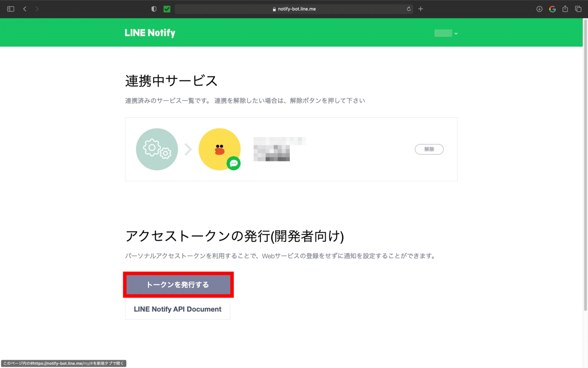Screen dimensions: 588x368
Task: Click the green checkmark extension icon
Action: click(167, 9)
